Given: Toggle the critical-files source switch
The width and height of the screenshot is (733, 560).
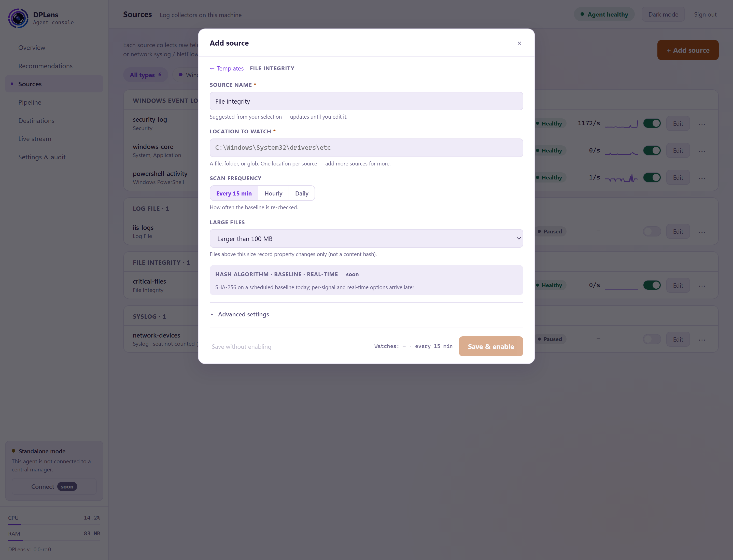Looking at the screenshot, I should (x=652, y=285).
